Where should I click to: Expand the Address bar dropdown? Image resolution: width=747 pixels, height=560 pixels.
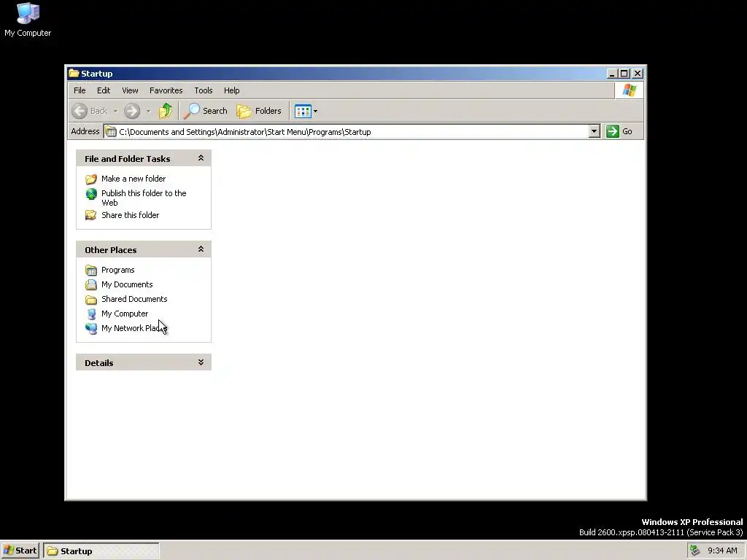[x=594, y=131]
